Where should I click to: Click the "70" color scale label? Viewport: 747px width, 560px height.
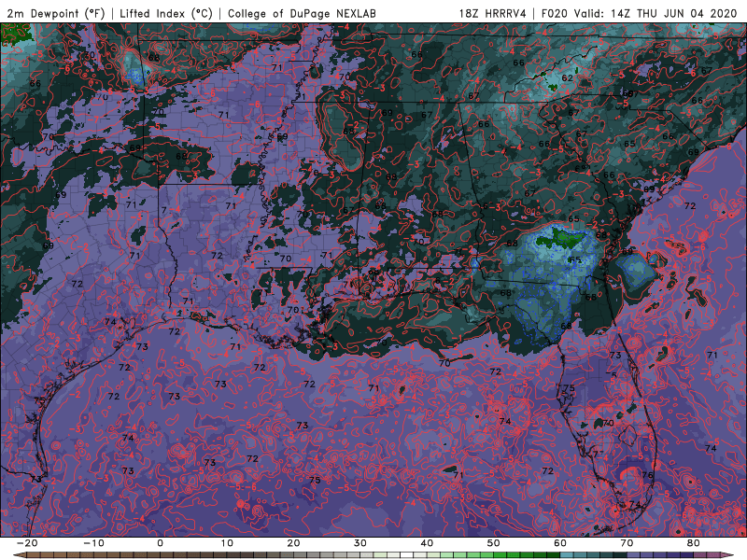click(x=627, y=543)
